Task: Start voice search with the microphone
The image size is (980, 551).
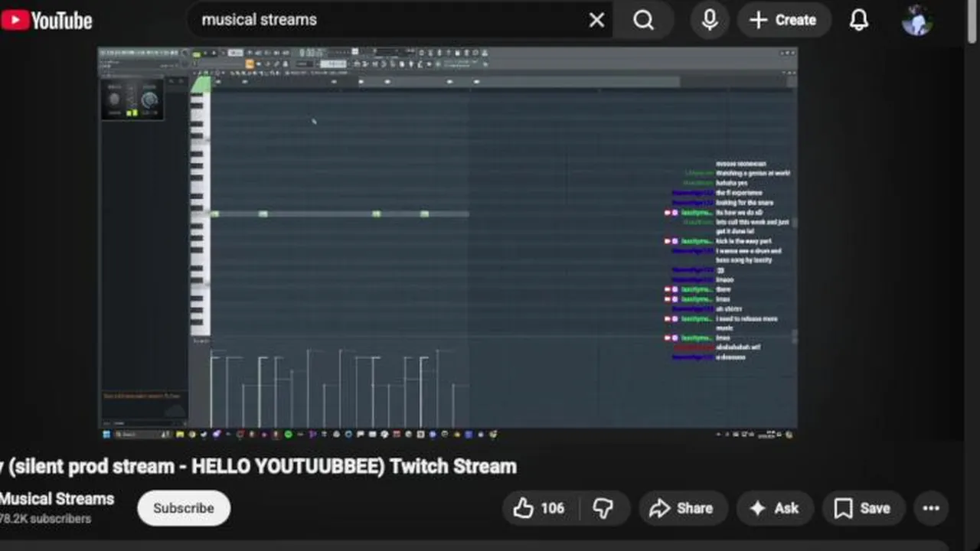Action: coord(710,21)
